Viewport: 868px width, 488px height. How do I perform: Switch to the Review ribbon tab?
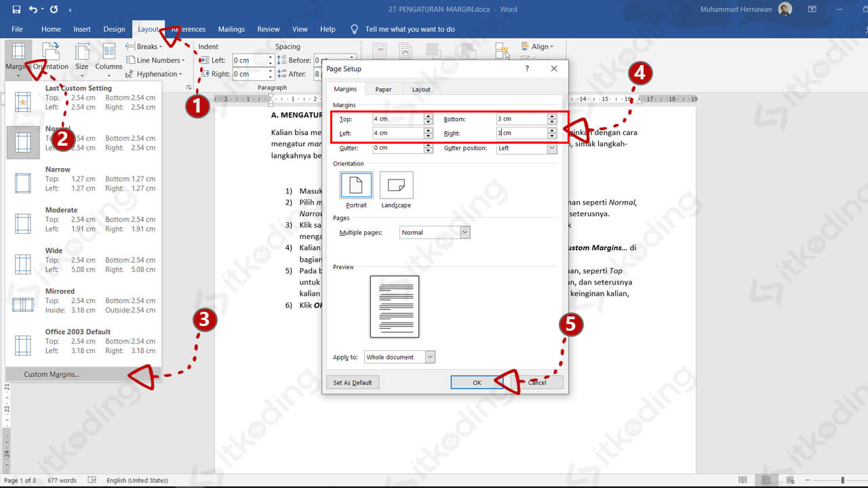(269, 29)
